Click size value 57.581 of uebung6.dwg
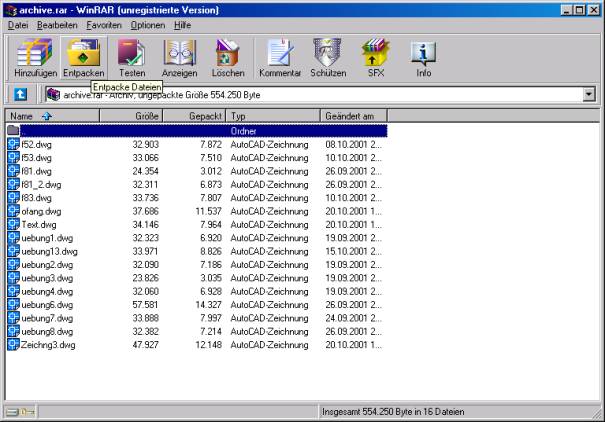Image resolution: width=605 pixels, height=422 pixels. [x=145, y=305]
